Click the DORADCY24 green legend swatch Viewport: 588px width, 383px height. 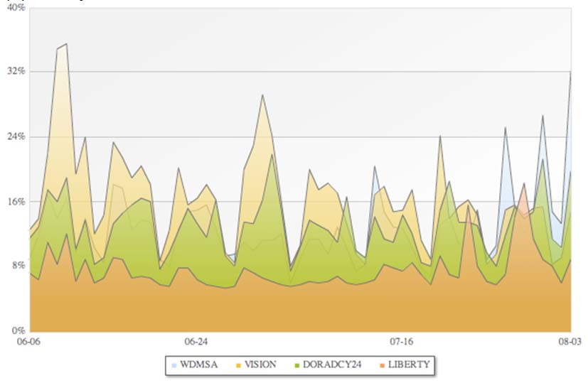(296, 365)
